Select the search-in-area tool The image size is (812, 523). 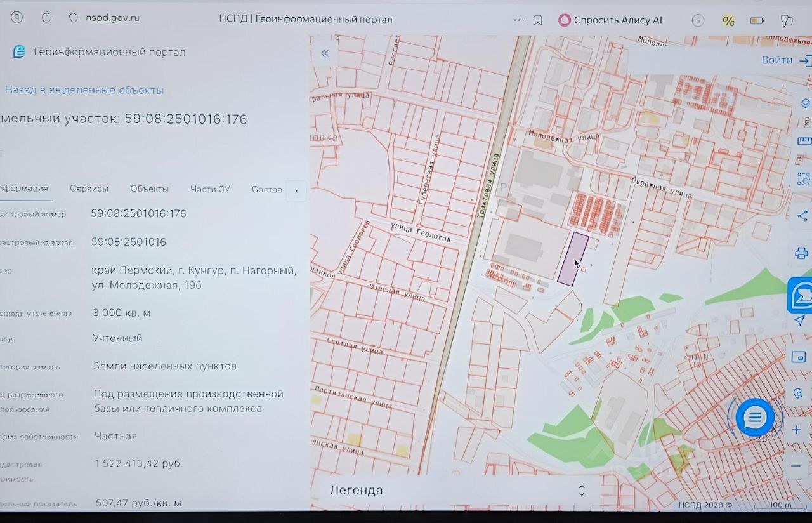click(804, 178)
